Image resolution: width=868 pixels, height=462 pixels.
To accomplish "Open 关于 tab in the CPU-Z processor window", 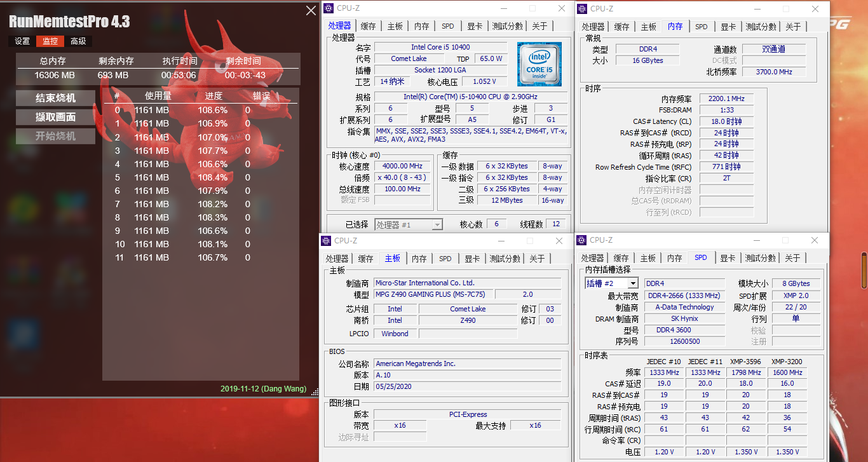I will [539, 26].
